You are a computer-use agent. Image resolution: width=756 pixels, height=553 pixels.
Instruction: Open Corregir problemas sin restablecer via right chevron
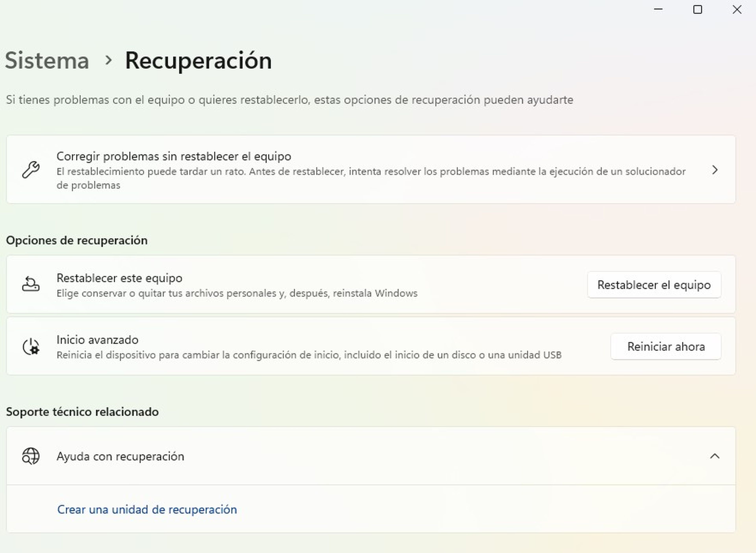(715, 170)
